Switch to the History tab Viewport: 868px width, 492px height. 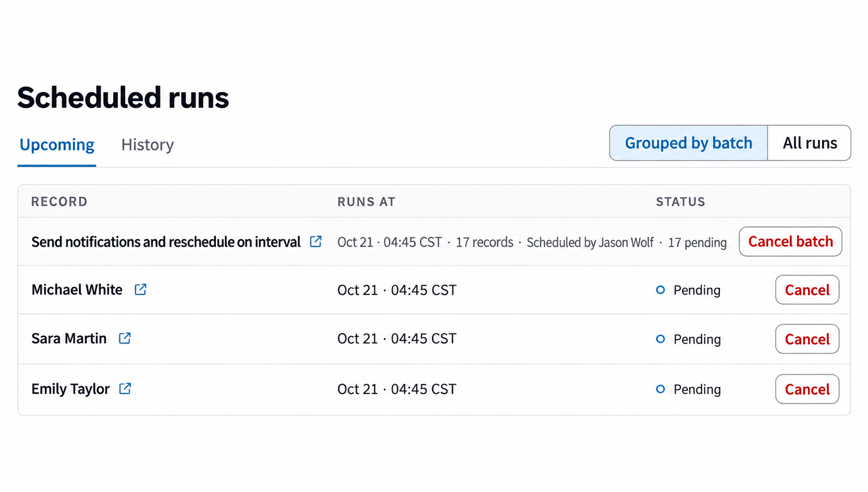(x=148, y=144)
